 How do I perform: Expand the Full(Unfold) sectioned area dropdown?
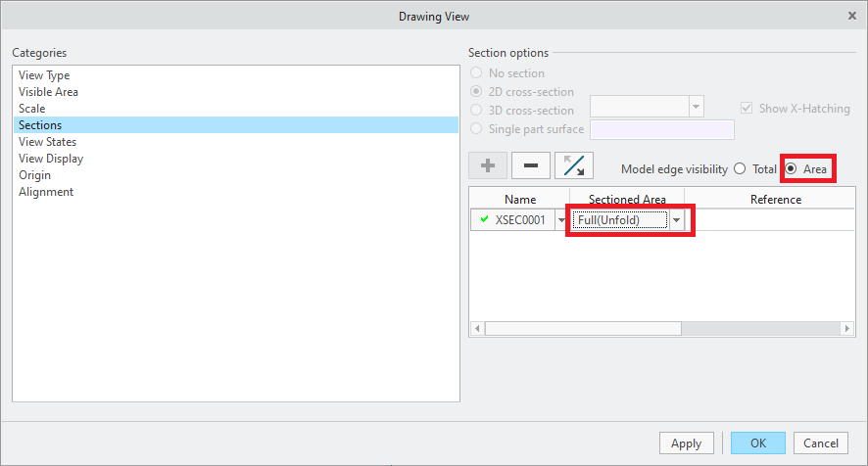click(677, 220)
